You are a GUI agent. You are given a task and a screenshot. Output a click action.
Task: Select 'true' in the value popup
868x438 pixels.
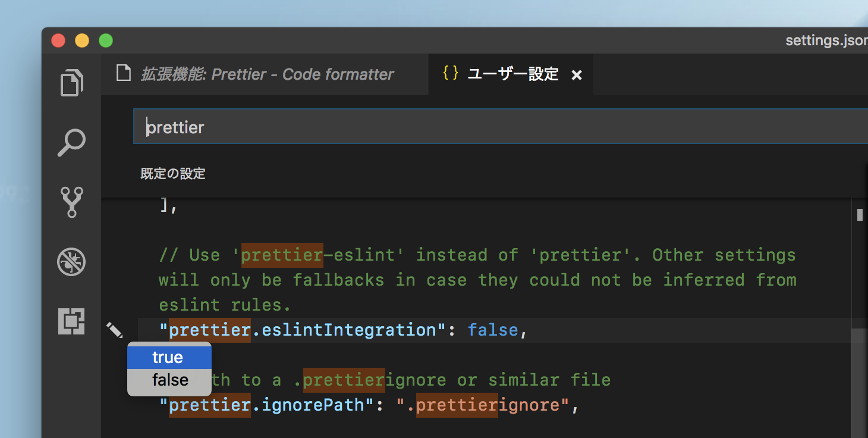point(169,357)
